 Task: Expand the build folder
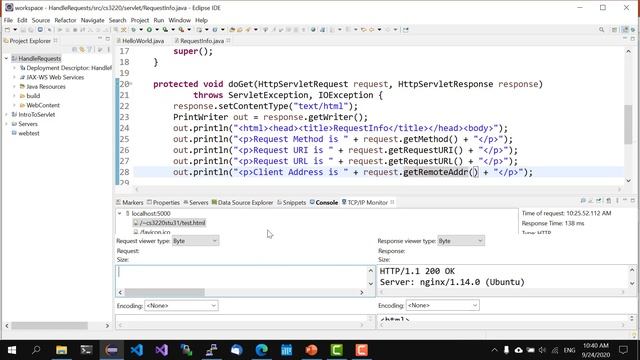point(14,96)
